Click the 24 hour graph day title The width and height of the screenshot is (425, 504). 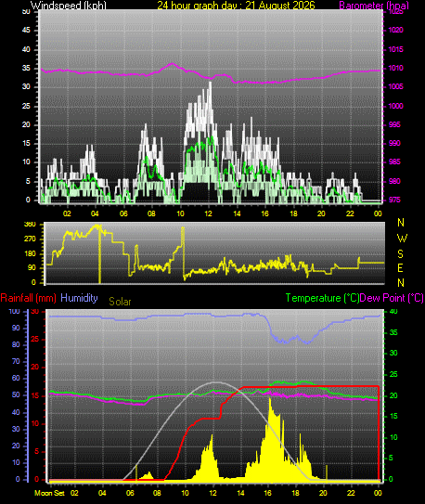click(x=236, y=6)
